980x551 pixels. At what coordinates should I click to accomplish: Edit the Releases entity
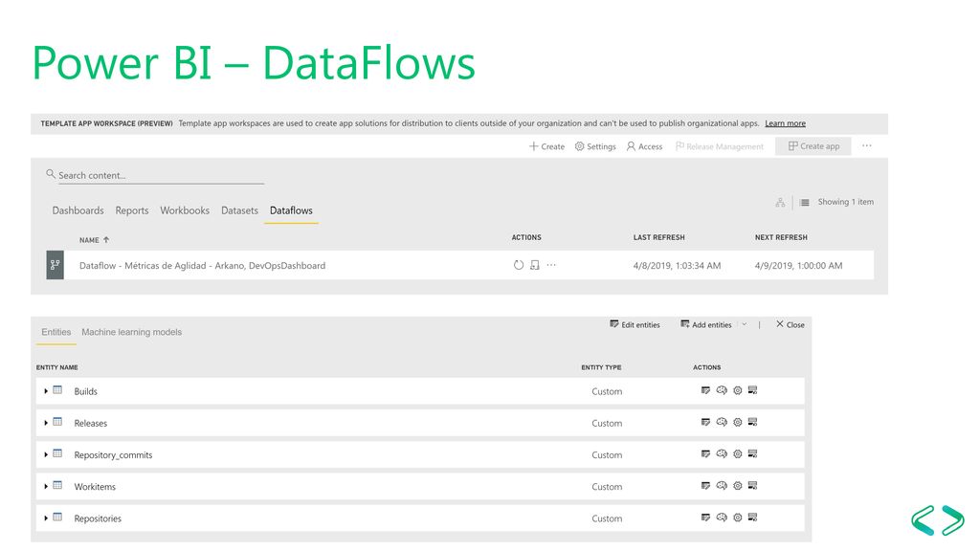pyautogui.click(x=705, y=422)
